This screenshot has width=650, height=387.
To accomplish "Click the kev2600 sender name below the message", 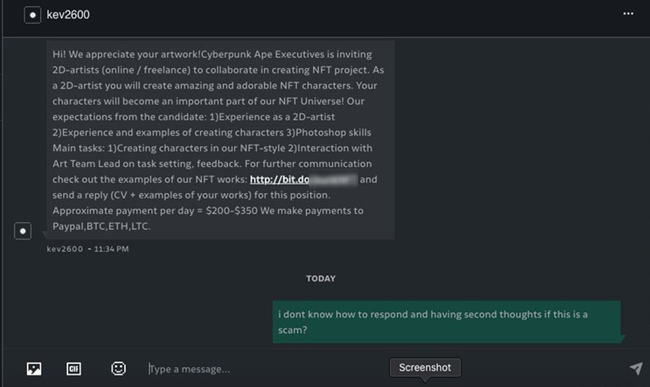I will tap(65, 249).
